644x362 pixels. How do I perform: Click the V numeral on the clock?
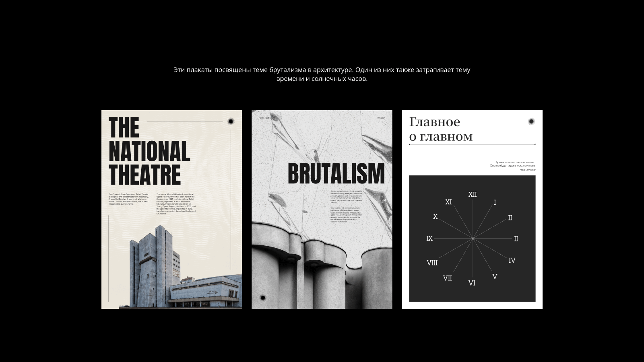[495, 277]
